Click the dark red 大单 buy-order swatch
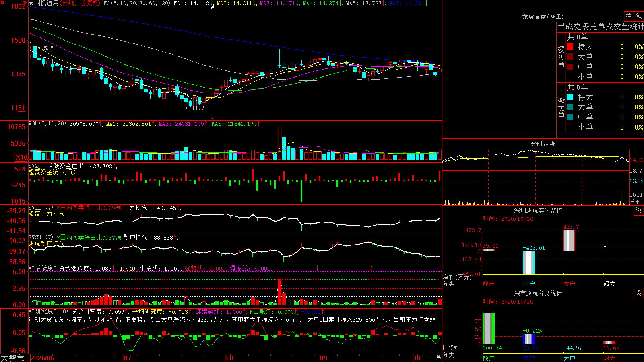The width and height of the screenshot is (644, 362). click(570, 57)
